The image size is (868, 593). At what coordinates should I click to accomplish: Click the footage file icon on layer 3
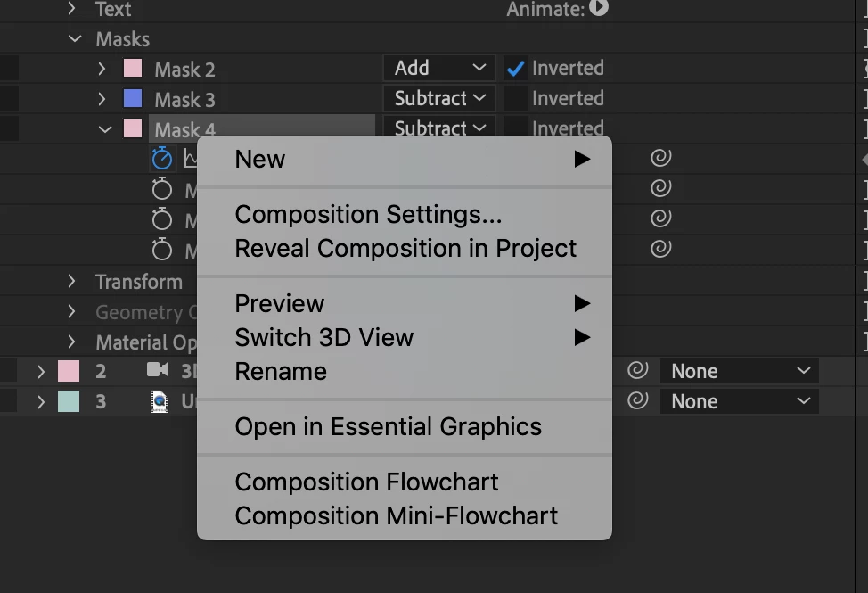(159, 402)
